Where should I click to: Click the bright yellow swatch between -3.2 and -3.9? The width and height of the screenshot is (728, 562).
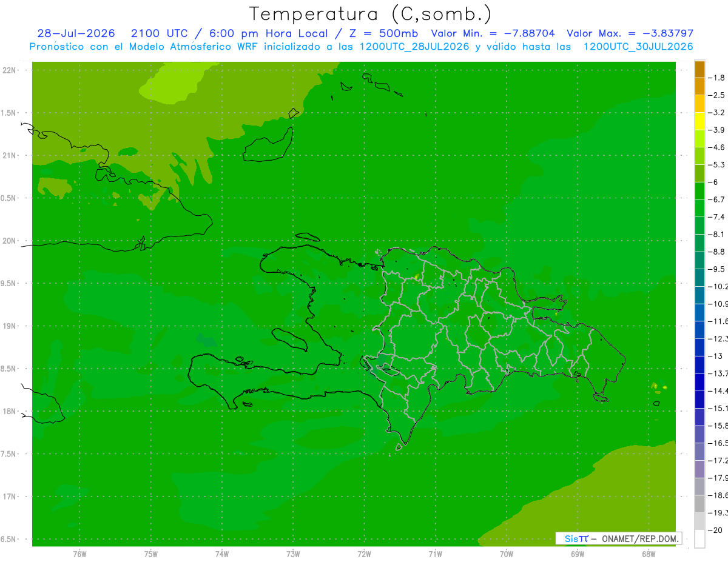(x=699, y=121)
